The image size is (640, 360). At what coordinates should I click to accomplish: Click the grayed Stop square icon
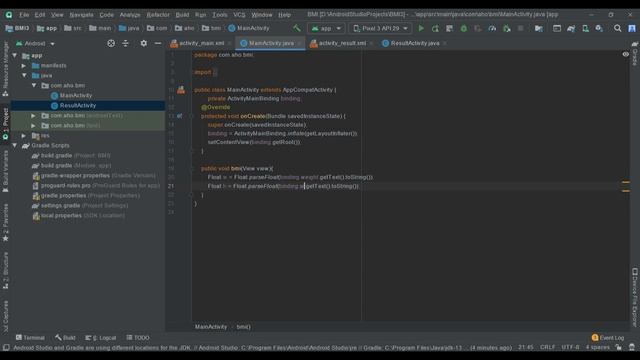(520, 28)
